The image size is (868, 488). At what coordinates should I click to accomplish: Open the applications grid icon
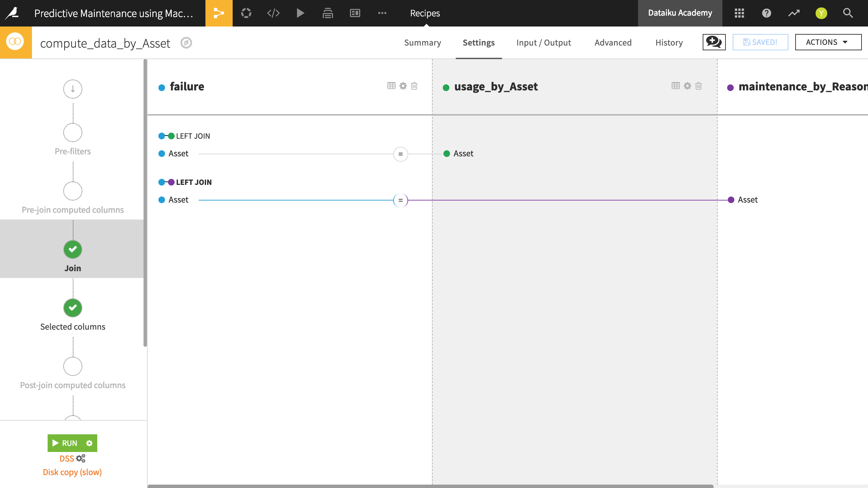coord(739,13)
